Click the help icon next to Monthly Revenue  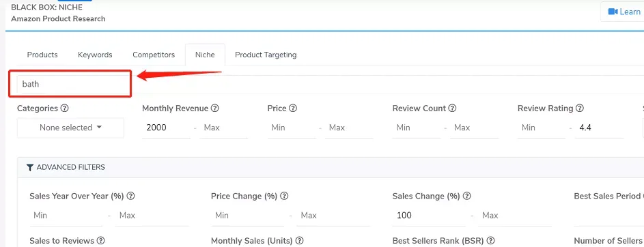tap(215, 108)
